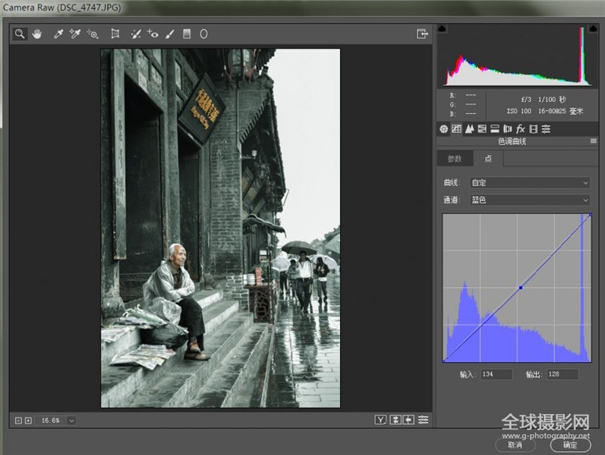This screenshot has height=455, width=605.
Task: Activate the Targeted Adjustment tool
Action: [x=93, y=34]
